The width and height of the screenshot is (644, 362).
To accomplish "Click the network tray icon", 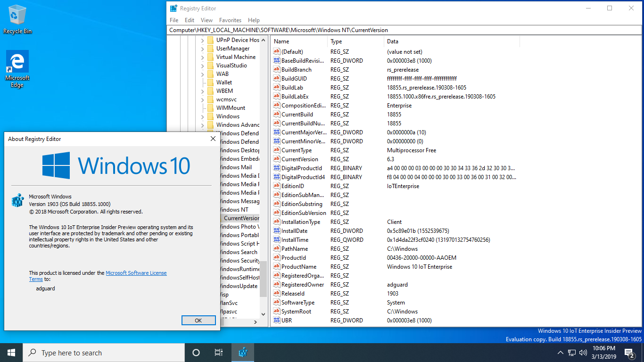I will (x=572, y=352).
